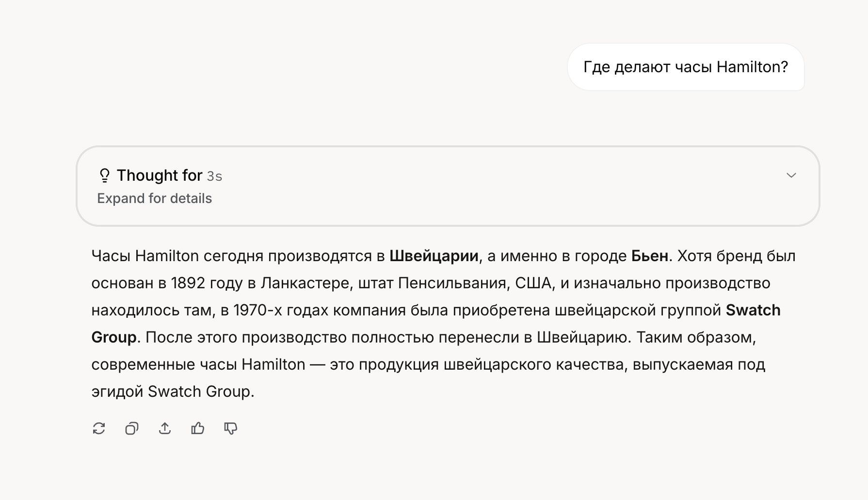
Task: Click the year "1892" in the response
Action: point(188,283)
